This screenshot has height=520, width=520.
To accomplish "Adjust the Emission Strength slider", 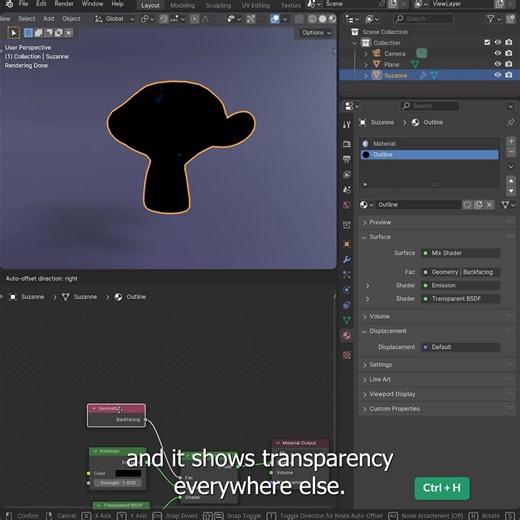I will tap(118, 483).
